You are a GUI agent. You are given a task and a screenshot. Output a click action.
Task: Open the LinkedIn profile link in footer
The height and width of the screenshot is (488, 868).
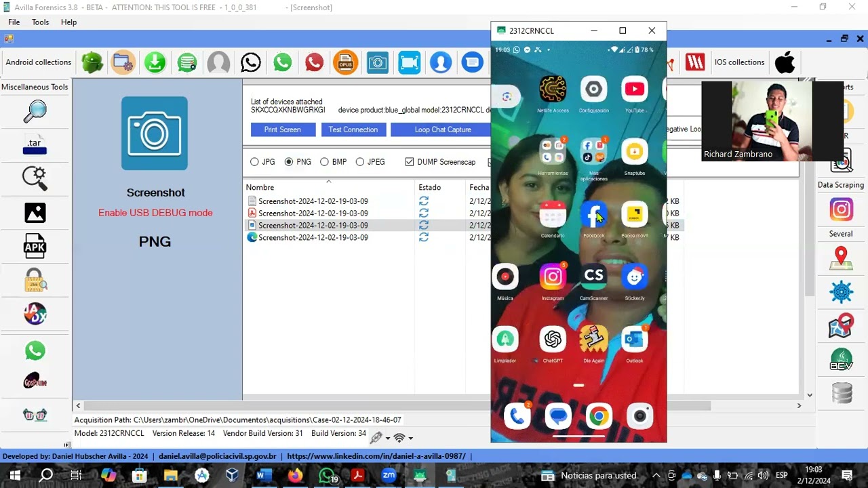(x=376, y=456)
